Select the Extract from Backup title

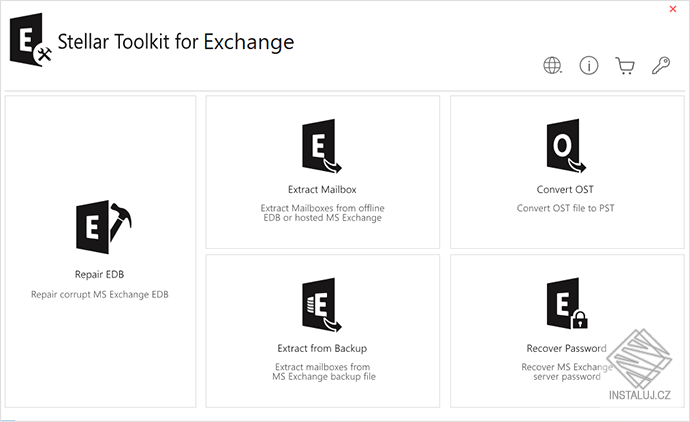click(322, 349)
